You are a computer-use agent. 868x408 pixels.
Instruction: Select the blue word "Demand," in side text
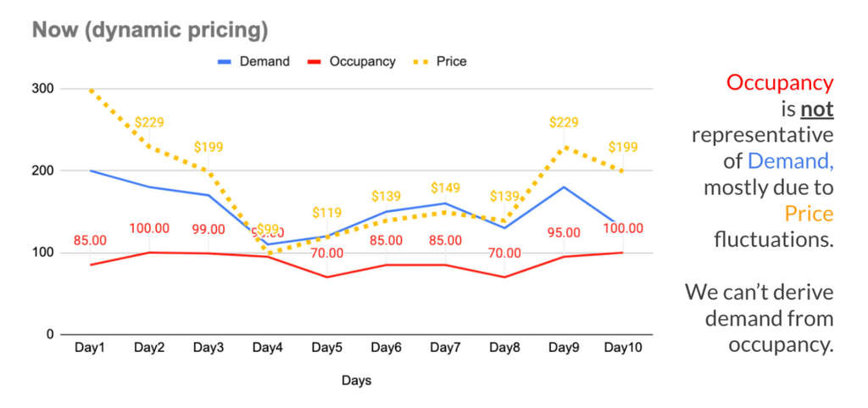pyautogui.click(x=790, y=161)
